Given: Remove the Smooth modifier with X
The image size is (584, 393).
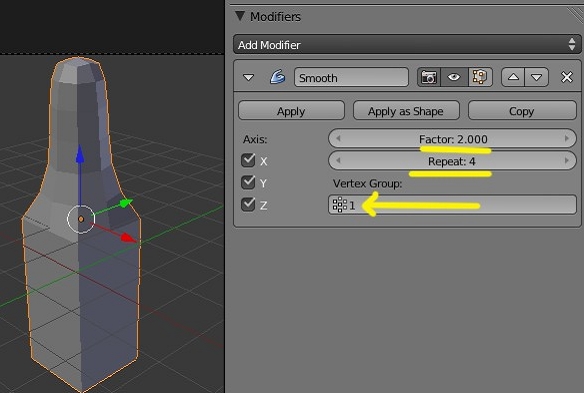Looking at the screenshot, I should click(x=567, y=77).
